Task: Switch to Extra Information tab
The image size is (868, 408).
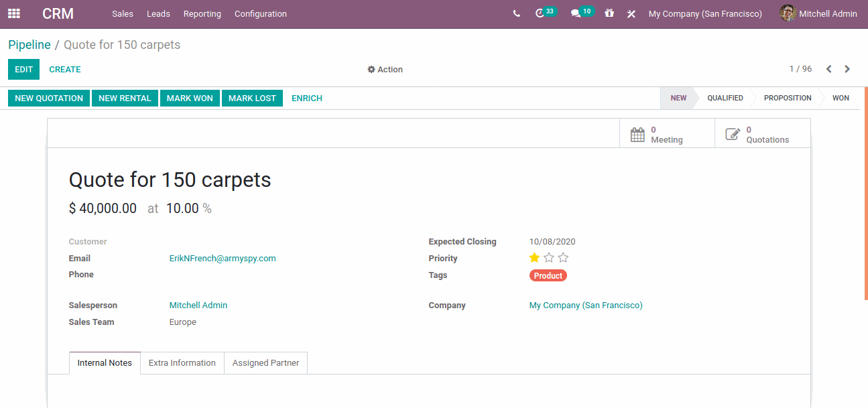Action: [182, 363]
